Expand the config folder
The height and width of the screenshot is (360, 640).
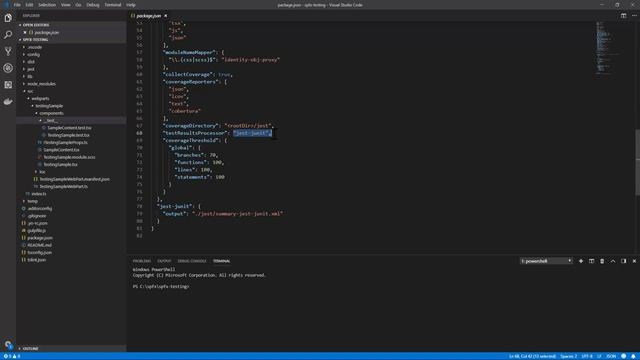tap(33, 54)
